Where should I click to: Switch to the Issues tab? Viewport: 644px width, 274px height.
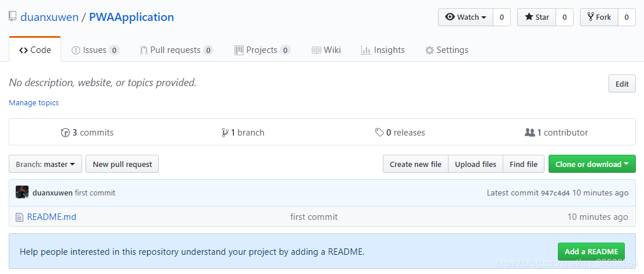click(95, 50)
